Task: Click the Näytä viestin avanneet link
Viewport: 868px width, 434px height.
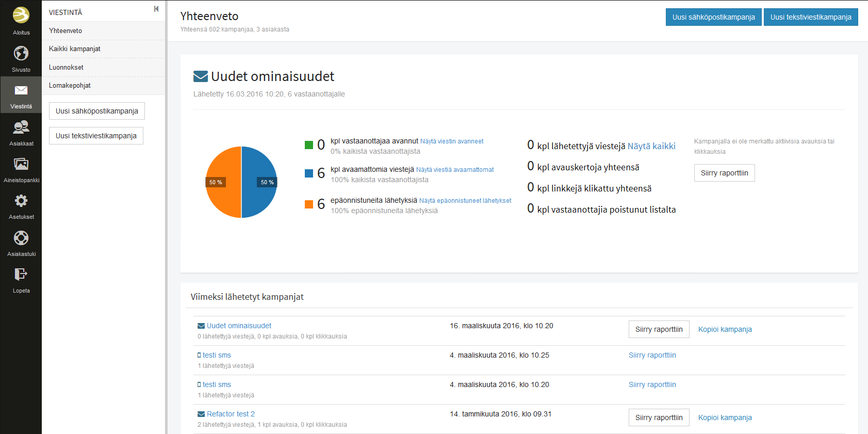Action: (452, 141)
